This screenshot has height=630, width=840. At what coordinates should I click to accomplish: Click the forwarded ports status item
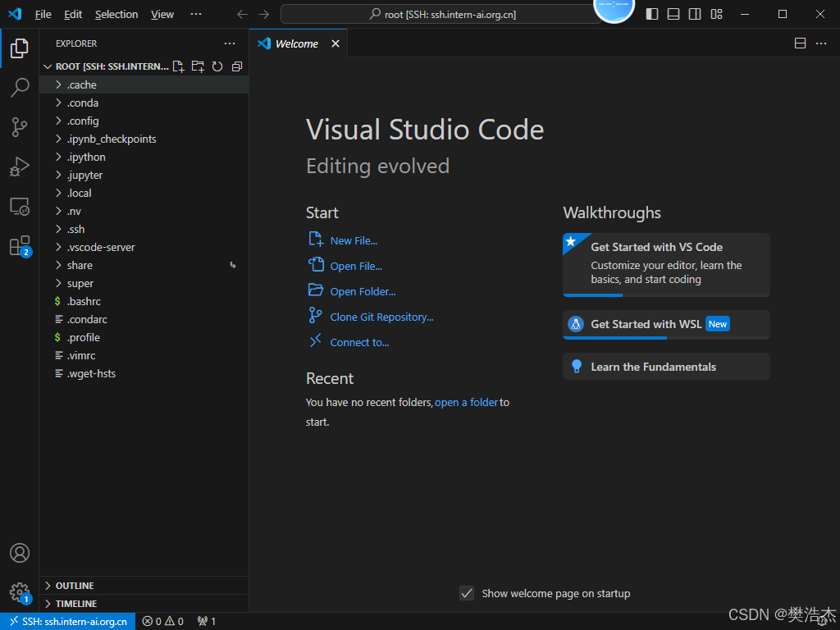(207, 622)
